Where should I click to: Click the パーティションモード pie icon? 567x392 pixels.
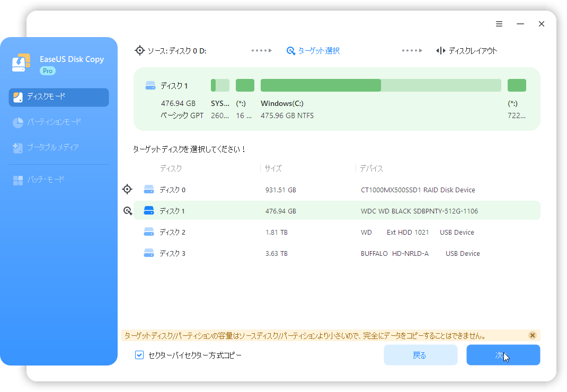[17, 122]
